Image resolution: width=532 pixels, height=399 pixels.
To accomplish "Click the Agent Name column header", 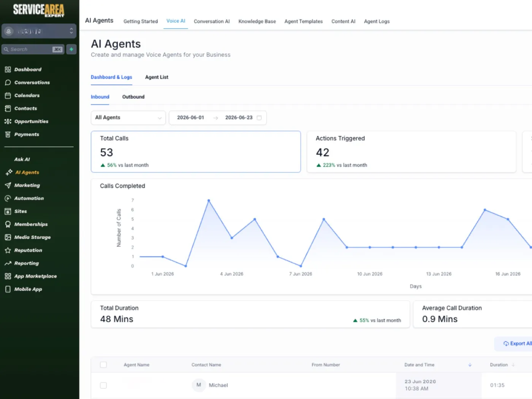I will 136,365.
